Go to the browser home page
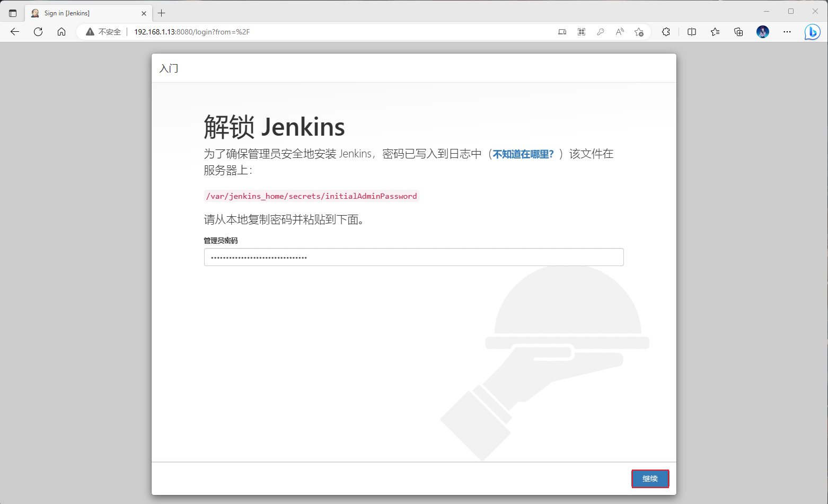 [x=61, y=32]
